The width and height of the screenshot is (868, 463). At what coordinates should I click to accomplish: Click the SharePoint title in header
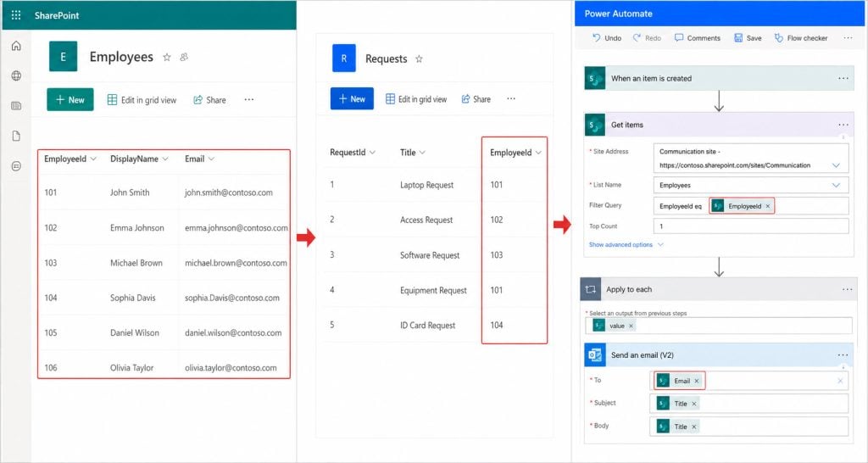57,15
